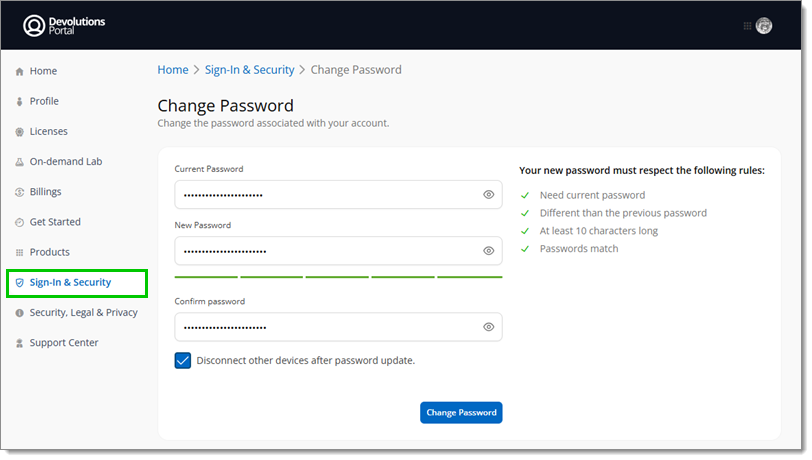The width and height of the screenshot is (812, 460).
Task: Go to Profile in the sidebar
Action: [44, 101]
